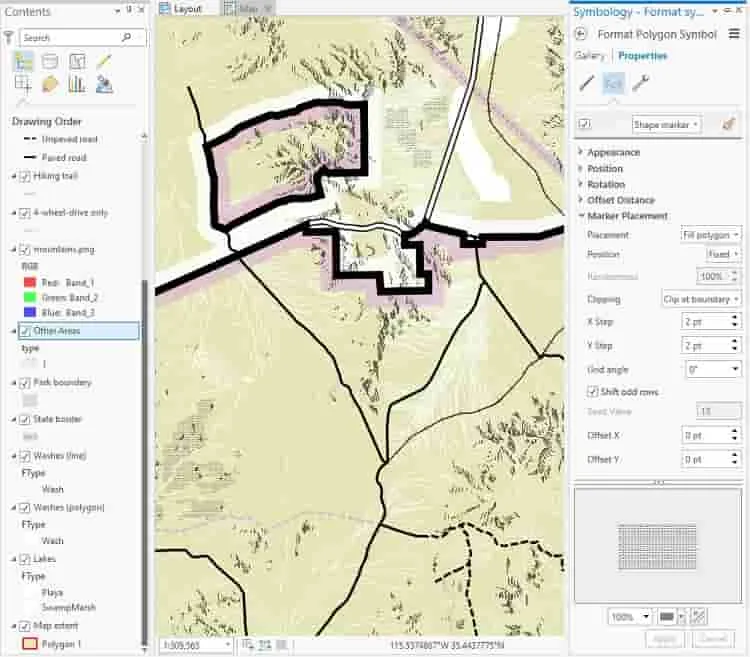Open the Shape marker dropdown
This screenshot has width=750, height=657.
pos(667,125)
